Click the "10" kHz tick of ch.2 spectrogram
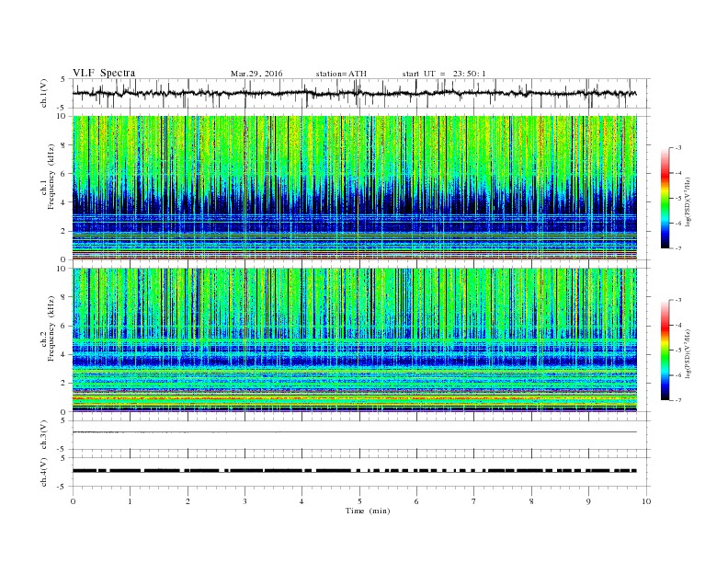This screenshot has height=563, width=728. pos(63,268)
